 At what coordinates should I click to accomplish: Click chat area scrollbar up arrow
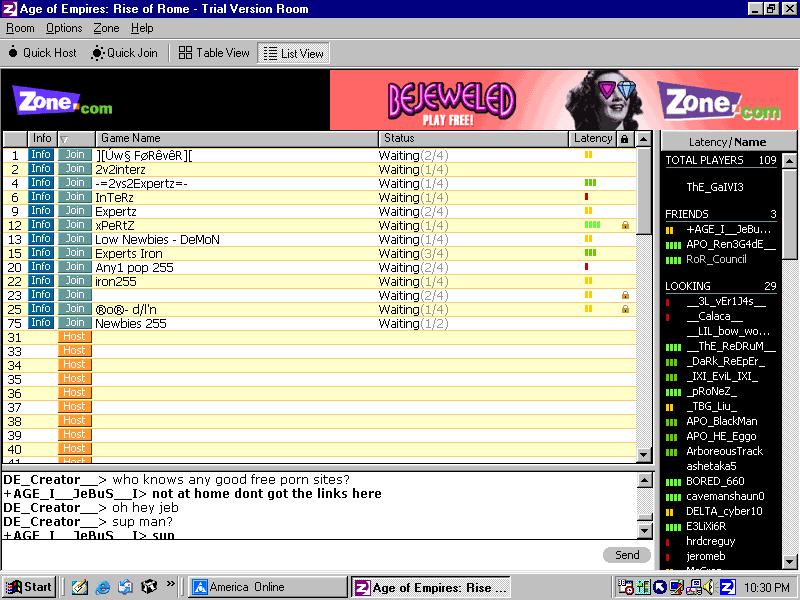pos(645,480)
